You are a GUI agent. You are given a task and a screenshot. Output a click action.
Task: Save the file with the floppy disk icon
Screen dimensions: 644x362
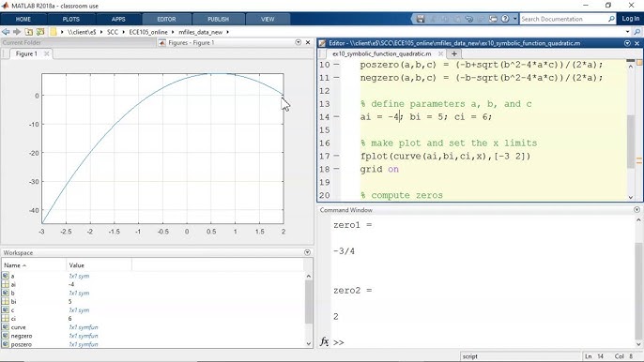(x=421, y=19)
